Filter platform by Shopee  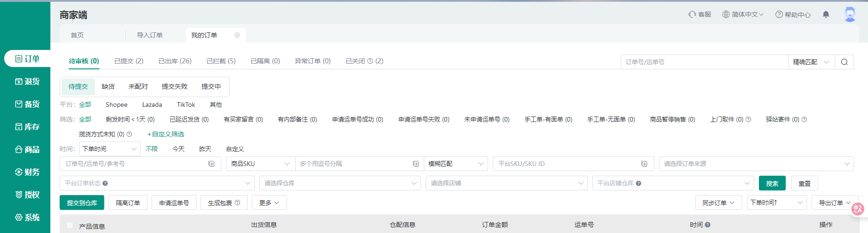[116, 104]
